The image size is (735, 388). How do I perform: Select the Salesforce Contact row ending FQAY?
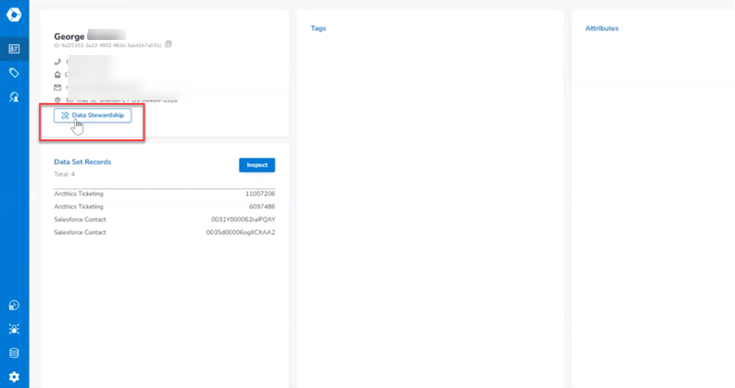(165, 219)
